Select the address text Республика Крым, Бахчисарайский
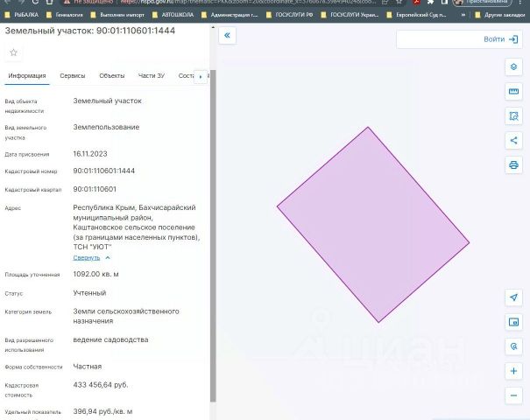Viewport: 530px width, 420px height. click(134, 207)
